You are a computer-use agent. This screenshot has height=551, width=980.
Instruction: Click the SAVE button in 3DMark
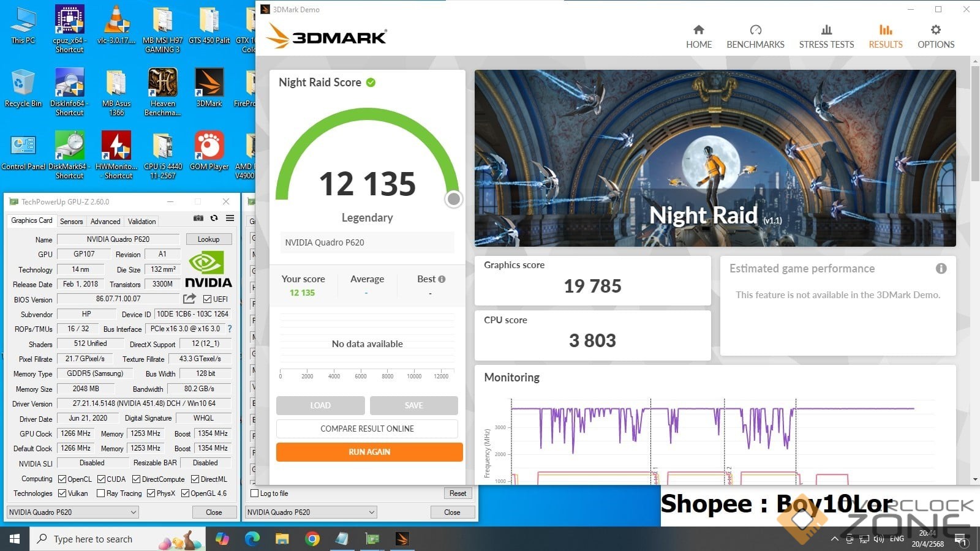(413, 405)
